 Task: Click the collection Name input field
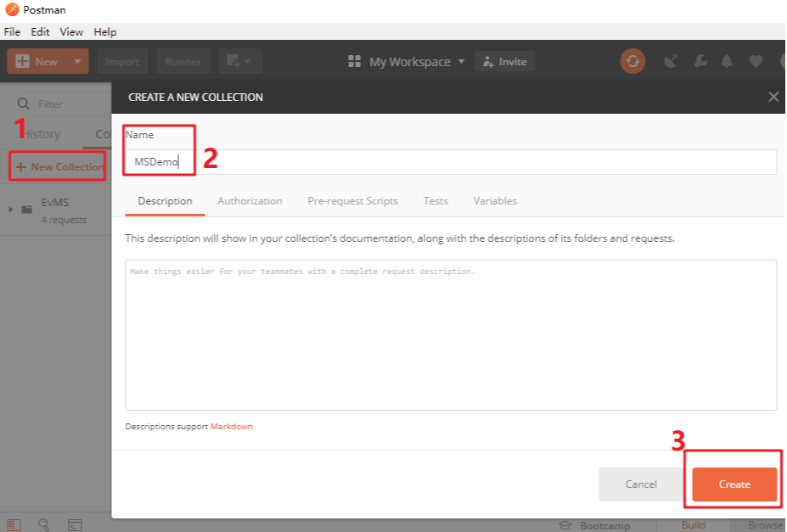coord(451,162)
